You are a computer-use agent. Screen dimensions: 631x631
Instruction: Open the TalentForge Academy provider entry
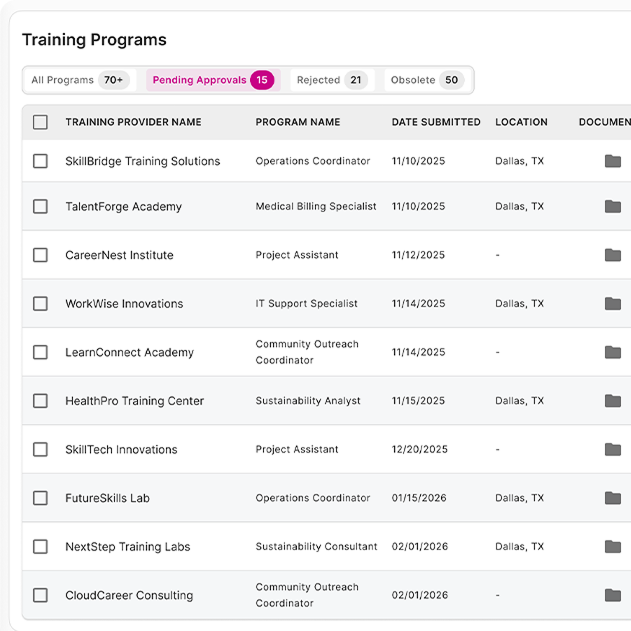tap(123, 207)
